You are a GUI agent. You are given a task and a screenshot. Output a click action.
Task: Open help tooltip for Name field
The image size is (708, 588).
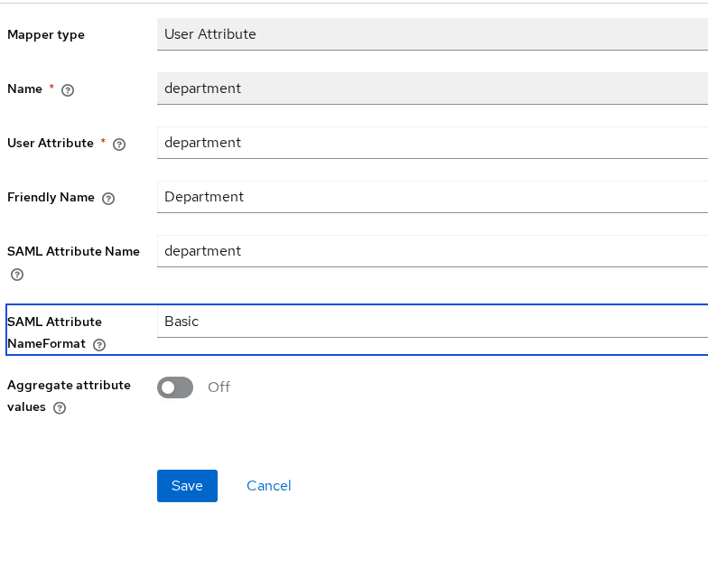pos(68,90)
